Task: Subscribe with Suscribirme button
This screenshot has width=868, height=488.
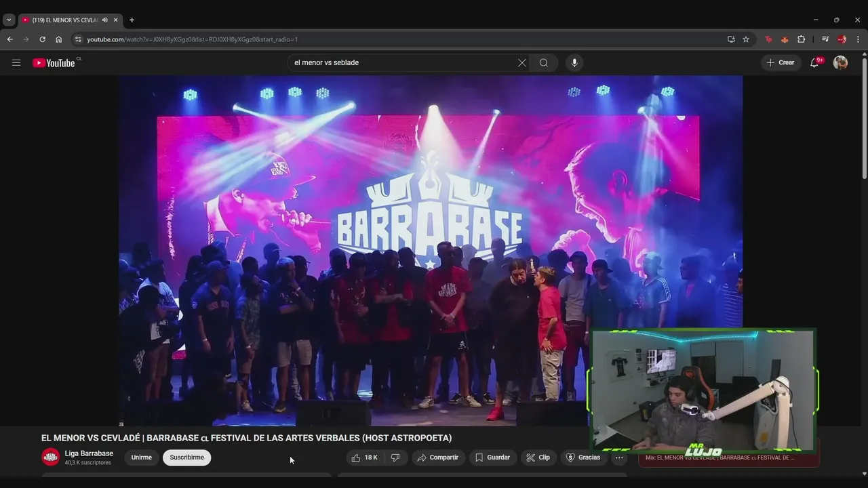Action: [x=187, y=457]
